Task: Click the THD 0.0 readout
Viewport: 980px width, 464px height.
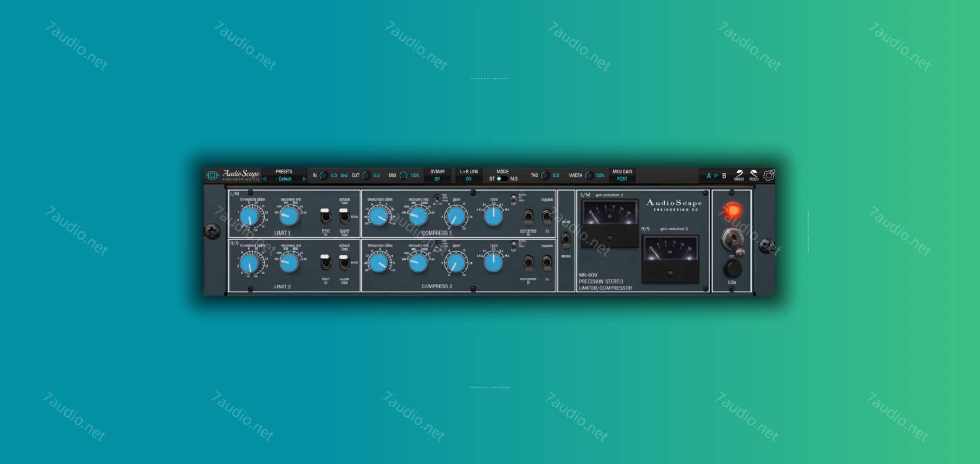Action: tap(556, 176)
